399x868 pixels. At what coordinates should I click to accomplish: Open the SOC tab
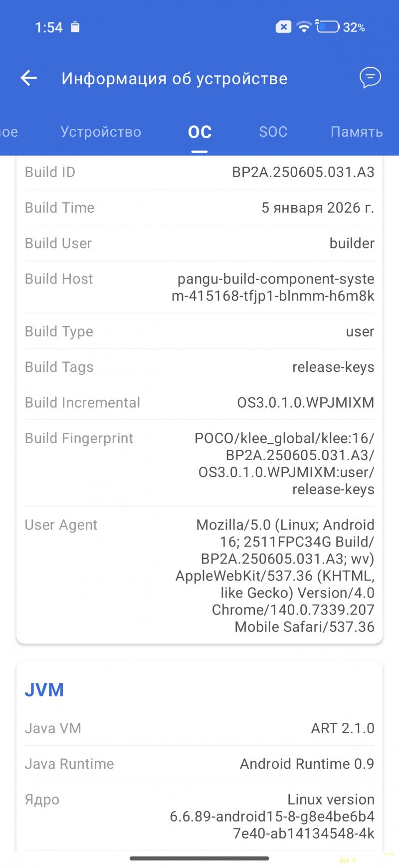[x=273, y=132]
